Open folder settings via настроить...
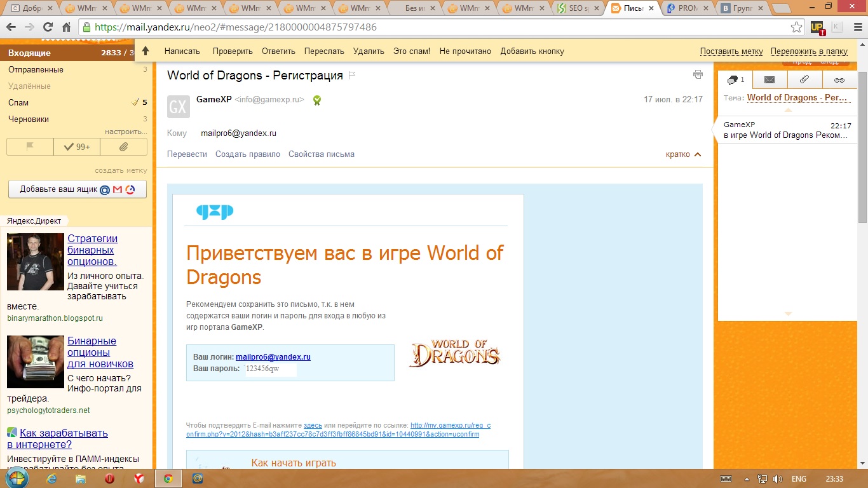Image resolution: width=868 pixels, height=488 pixels. click(126, 132)
